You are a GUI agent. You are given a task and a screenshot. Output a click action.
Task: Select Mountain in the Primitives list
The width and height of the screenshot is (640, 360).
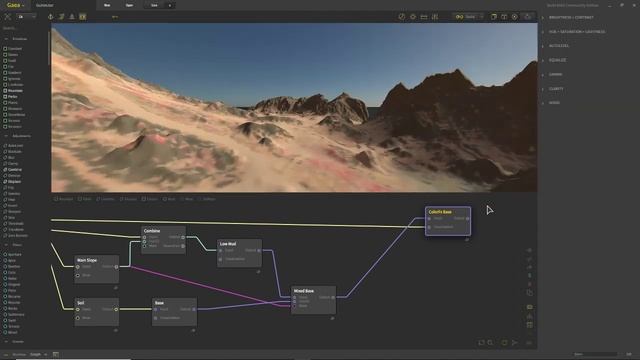(13, 91)
